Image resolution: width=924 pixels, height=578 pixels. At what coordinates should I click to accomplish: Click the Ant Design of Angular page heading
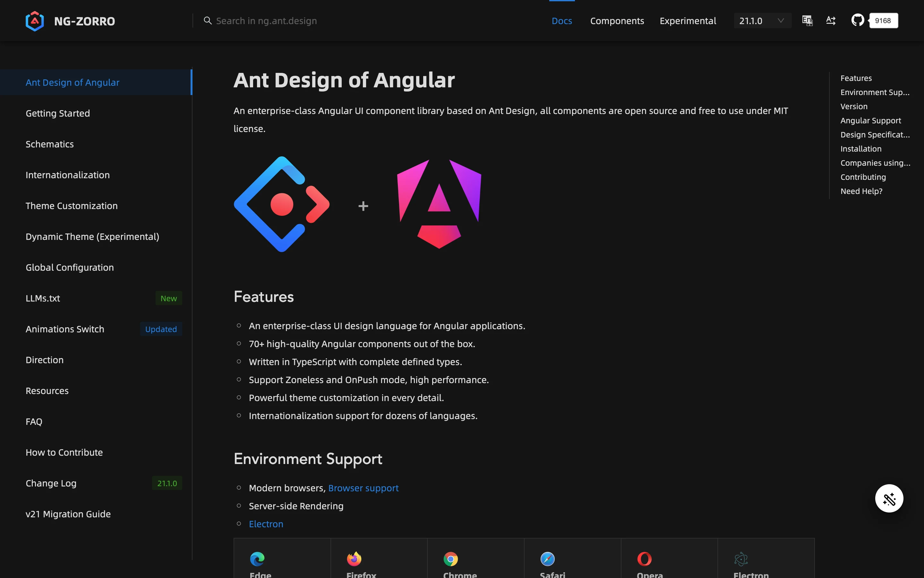click(344, 80)
